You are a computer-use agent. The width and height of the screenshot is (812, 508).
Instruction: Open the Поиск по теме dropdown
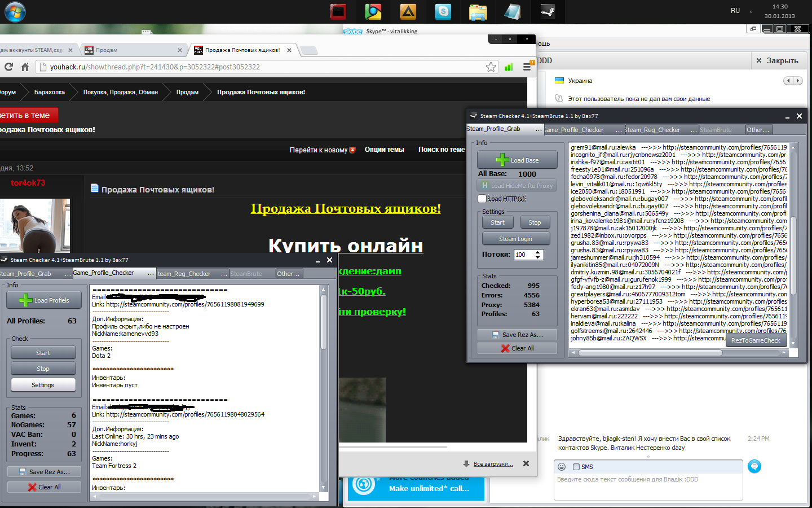point(441,150)
